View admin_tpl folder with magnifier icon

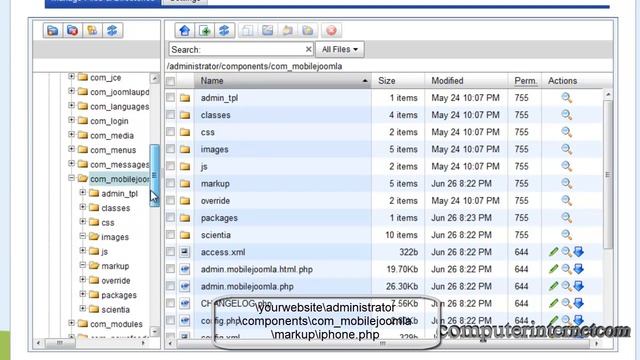566,98
